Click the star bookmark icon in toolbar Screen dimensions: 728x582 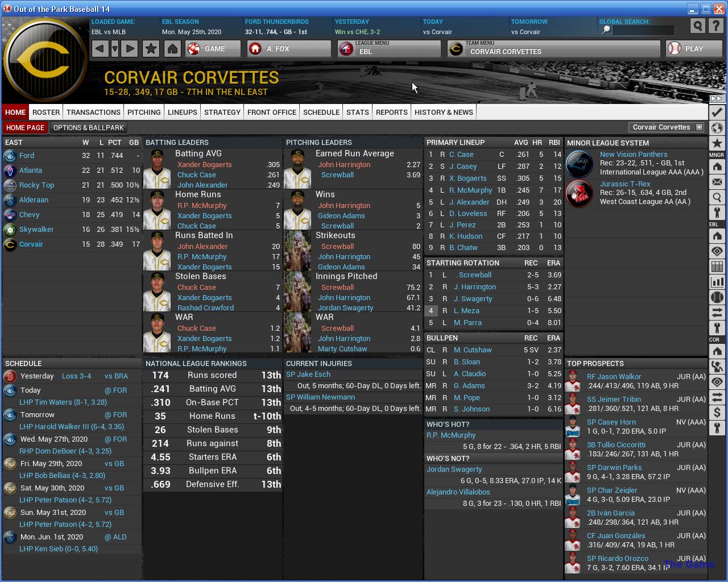tap(151, 49)
